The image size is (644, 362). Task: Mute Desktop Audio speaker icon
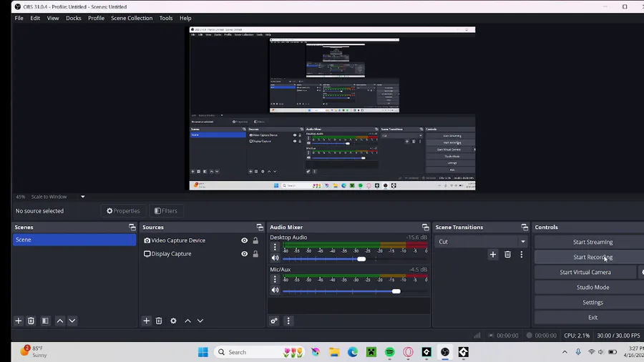275,258
